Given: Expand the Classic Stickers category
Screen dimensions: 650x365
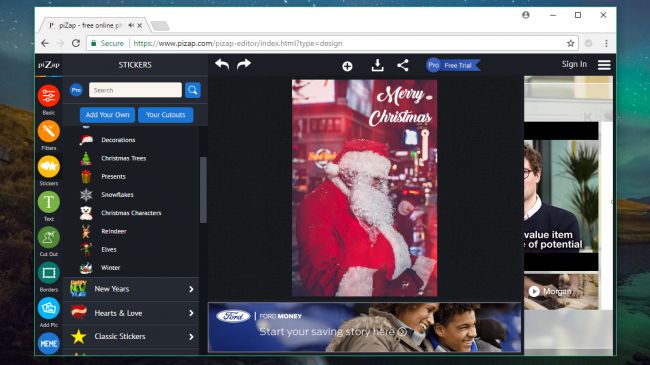Looking at the screenshot, I should coord(131,336).
